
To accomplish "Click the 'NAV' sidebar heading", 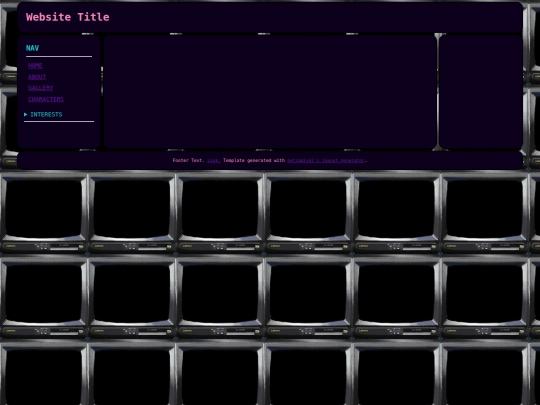I will pos(32,48).
